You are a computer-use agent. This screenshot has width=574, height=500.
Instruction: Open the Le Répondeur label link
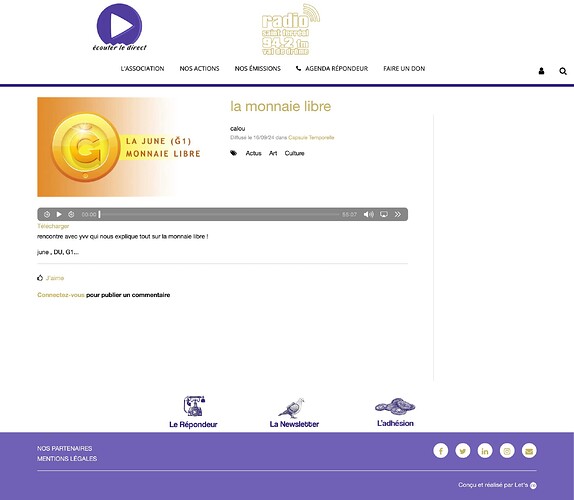pos(193,424)
